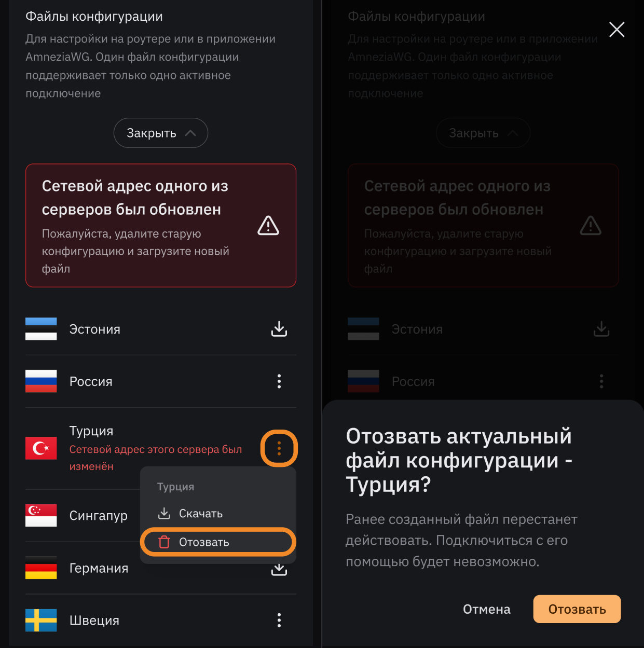Click the download icon next to Скачать

164,513
